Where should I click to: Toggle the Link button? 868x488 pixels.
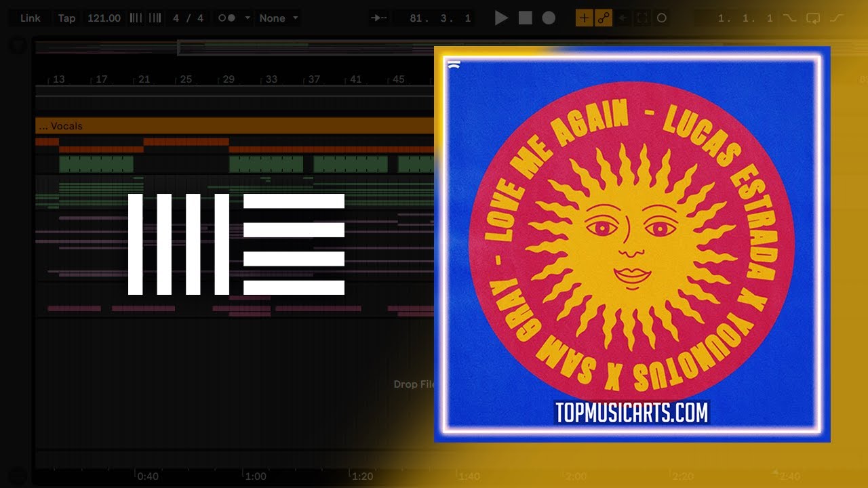[x=30, y=18]
